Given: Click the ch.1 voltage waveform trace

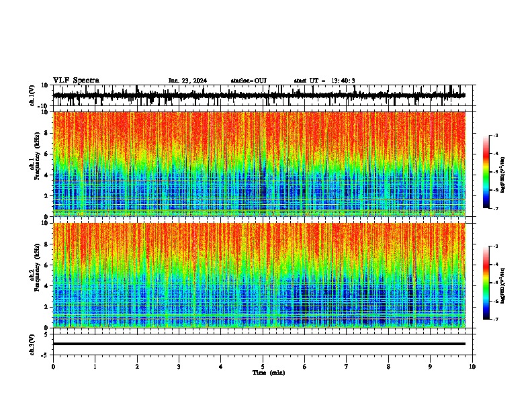Looking at the screenshot, I should (x=259, y=95).
